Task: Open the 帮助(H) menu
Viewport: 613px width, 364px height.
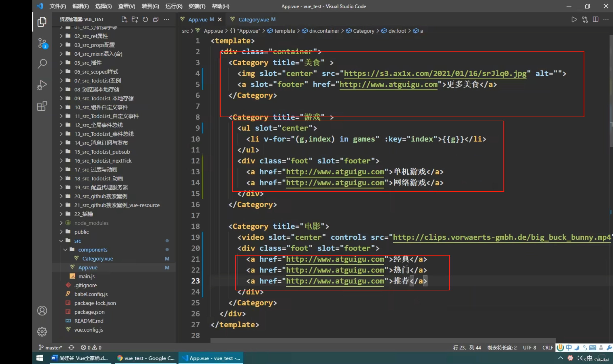Action: click(x=220, y=6)
